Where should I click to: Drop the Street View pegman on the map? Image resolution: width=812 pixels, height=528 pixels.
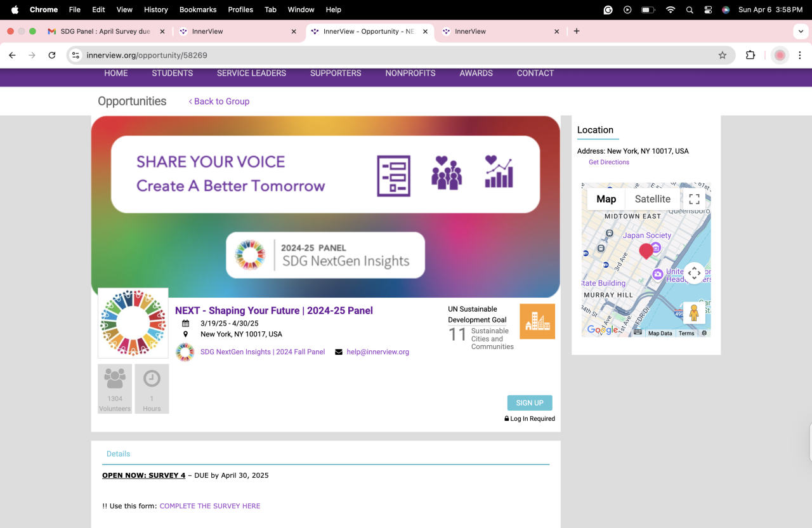point(694,313)
